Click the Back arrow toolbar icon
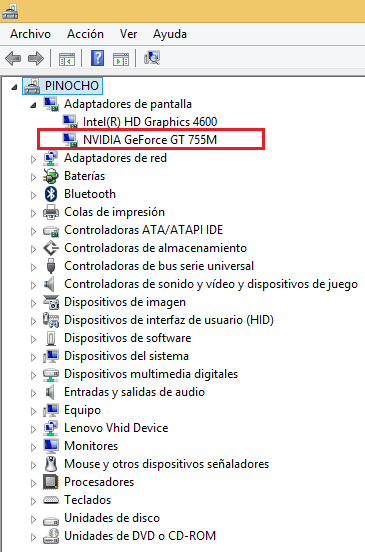The height and width of the screenshot is (552, 365). pyautogui.click(x=13, y=58)
